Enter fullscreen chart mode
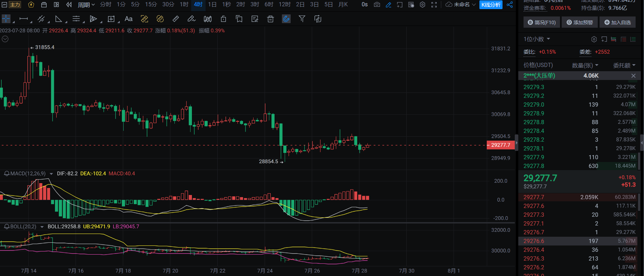Screen dimensions: 644x276 (434, 5)
